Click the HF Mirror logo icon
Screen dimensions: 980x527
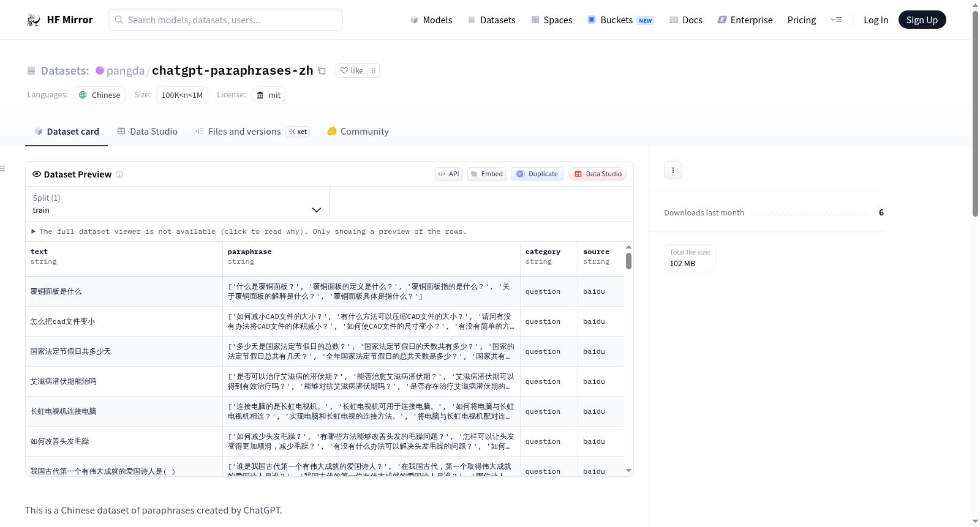[34, 20]
